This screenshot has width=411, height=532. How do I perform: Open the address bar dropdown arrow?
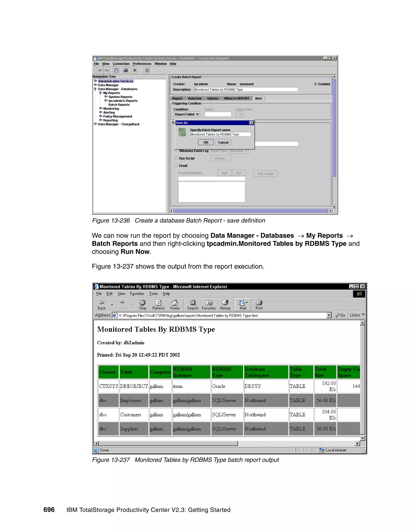[329, 315]
